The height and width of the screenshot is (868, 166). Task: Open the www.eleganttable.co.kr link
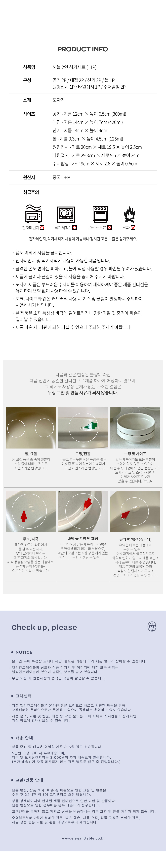[83, 838]
